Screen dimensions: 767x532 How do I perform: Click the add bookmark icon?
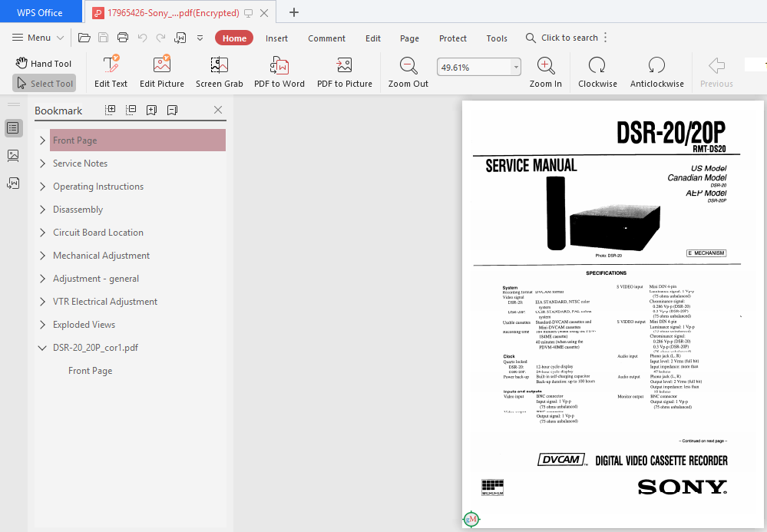coord(152,110)
